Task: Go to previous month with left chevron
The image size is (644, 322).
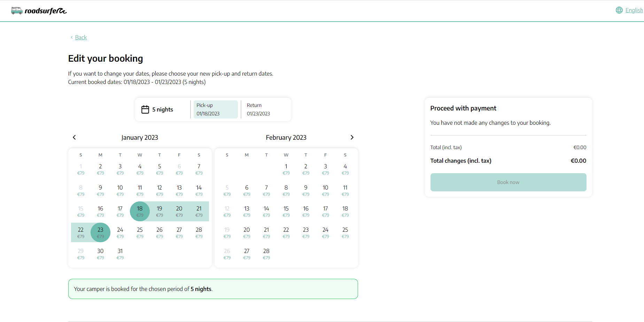Action: coord(74,137)
